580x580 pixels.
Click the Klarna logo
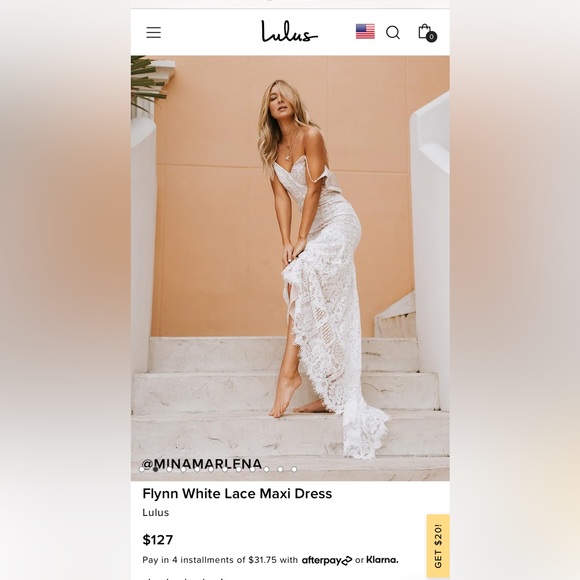coord(382,560)
